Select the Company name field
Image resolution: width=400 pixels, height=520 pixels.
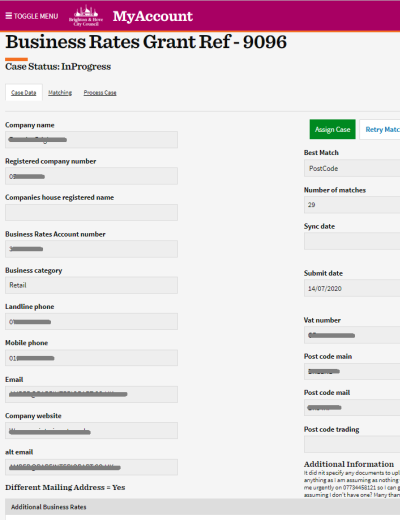(x=91, y=140)
